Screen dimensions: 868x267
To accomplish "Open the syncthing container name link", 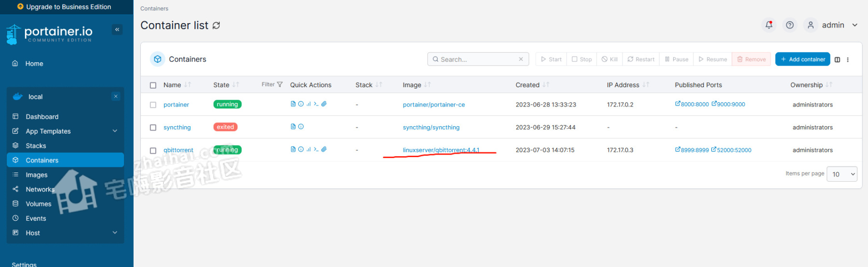I will 177,127.
